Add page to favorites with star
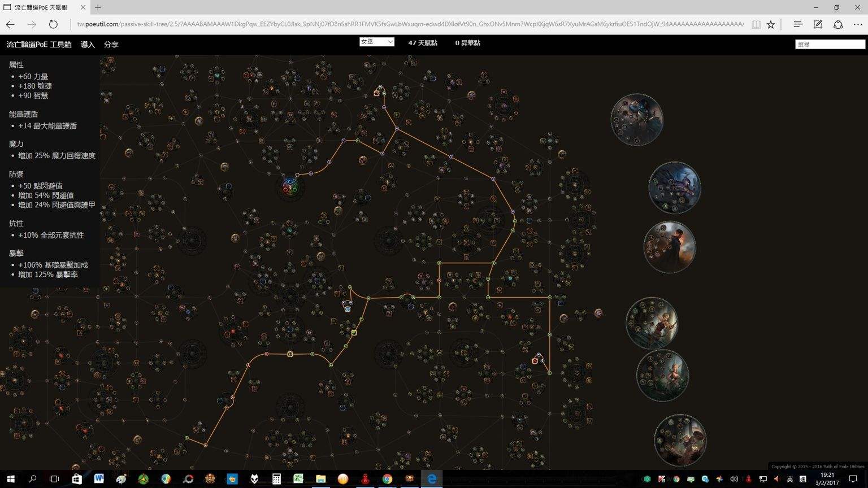Viewport: 868px width, 488px height. (771, 24)
